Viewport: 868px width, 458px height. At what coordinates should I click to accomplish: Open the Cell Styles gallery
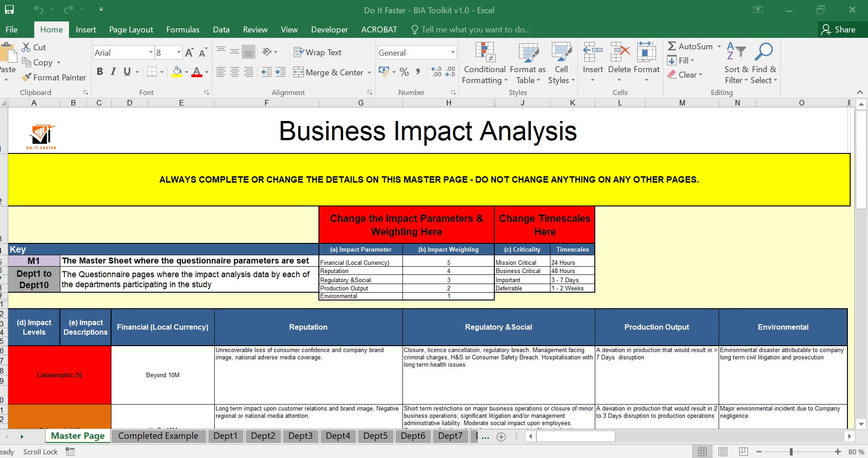[561, 63]
